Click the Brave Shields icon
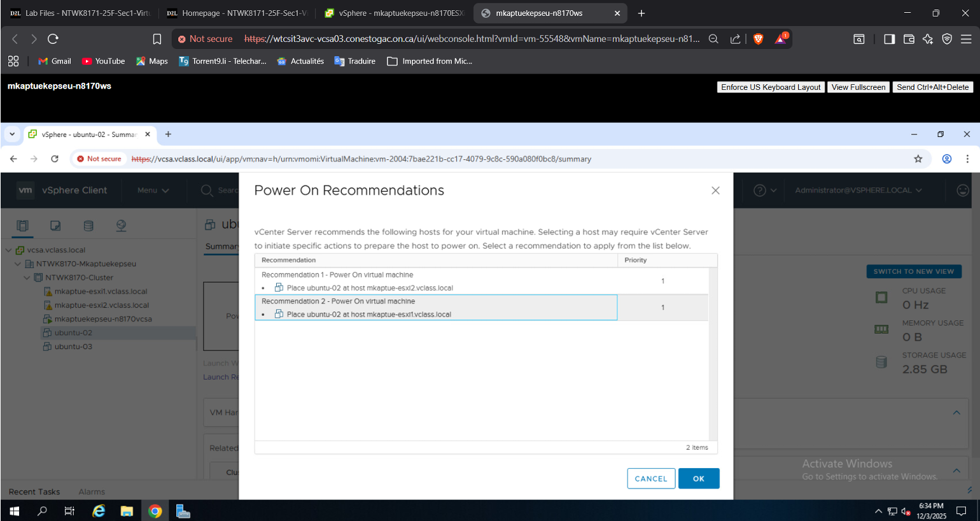Viewport: 980px width, 521px height. pos(758,39)
